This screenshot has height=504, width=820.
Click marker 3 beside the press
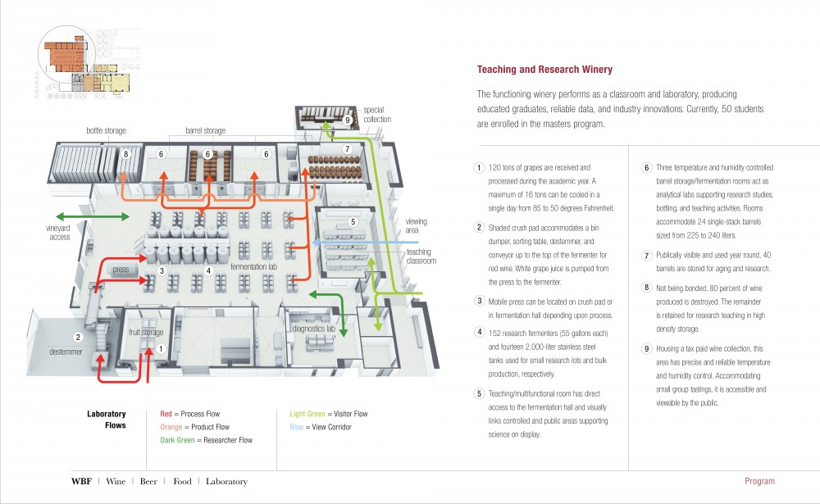click(x=162, y=270)
